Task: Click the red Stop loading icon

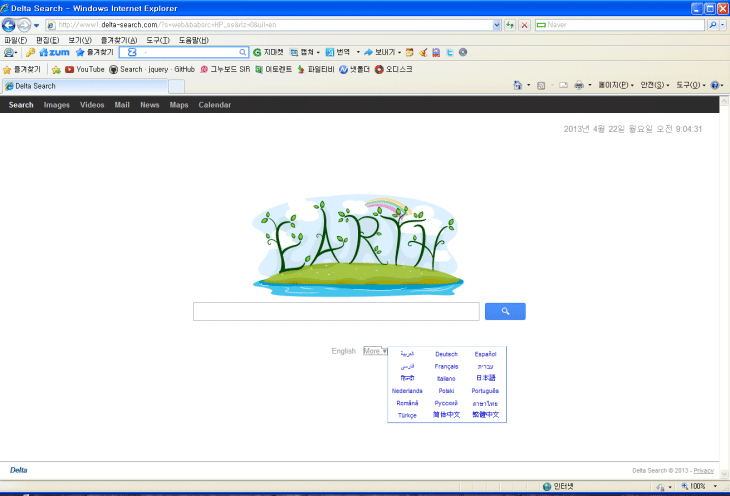Action: 525,24
